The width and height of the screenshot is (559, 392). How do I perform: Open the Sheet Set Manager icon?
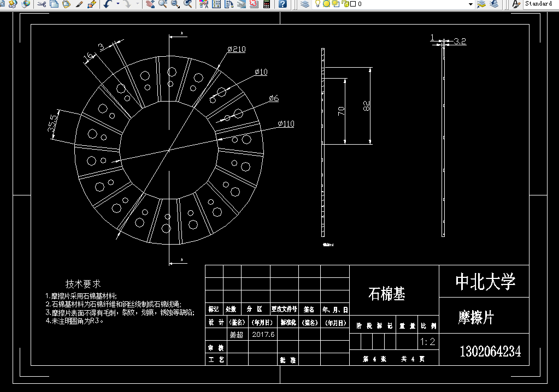tap(242, 4)
